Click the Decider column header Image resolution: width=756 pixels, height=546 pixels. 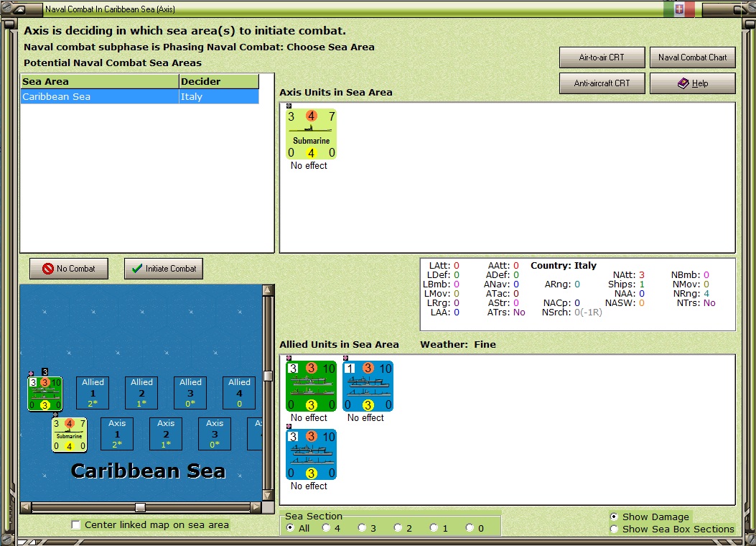click(x=219, y=81)
